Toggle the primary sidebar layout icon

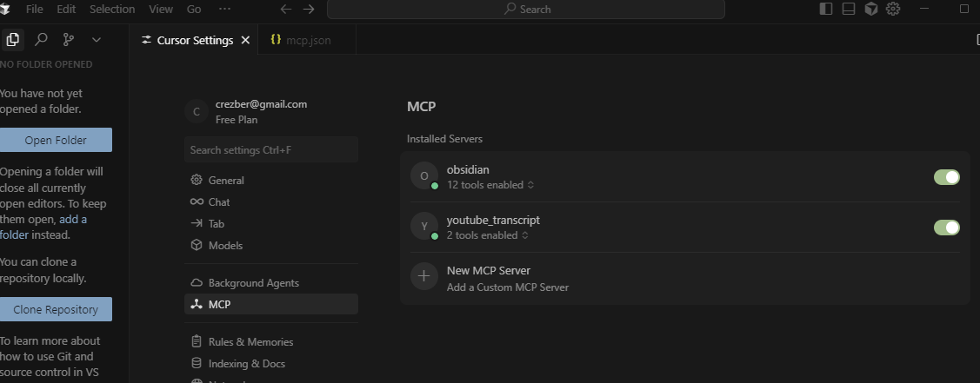(825, 9)
